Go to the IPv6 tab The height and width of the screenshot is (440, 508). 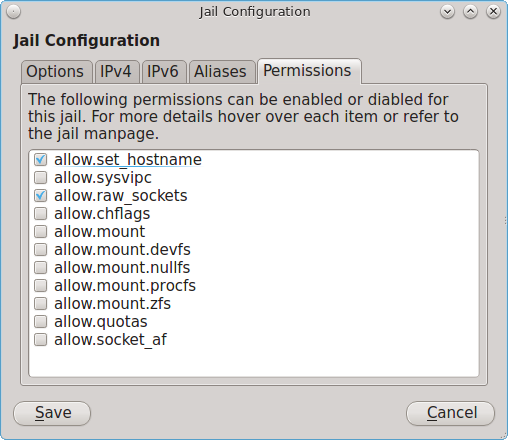164,72
